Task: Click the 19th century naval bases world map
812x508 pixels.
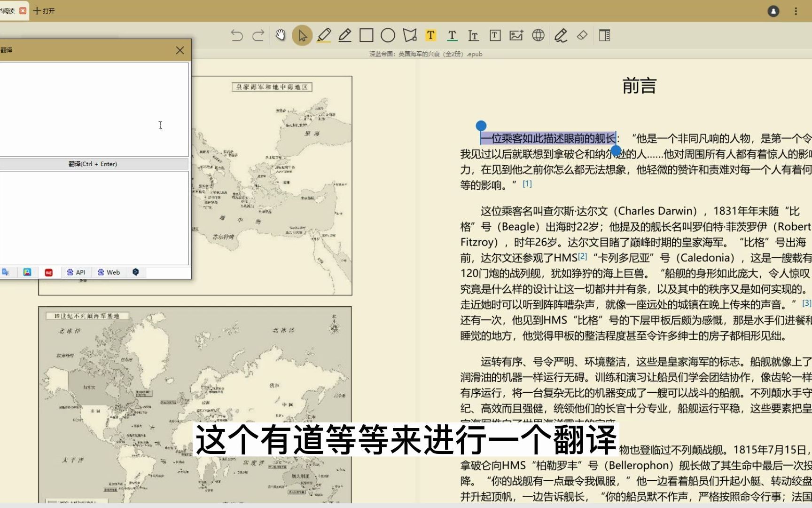Action: click(195, 405)
